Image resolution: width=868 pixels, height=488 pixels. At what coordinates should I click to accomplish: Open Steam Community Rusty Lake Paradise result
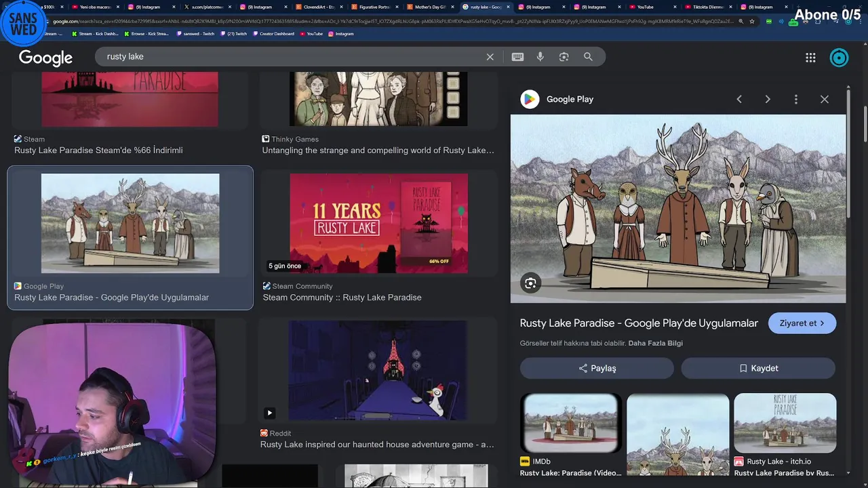coord(342,298)
